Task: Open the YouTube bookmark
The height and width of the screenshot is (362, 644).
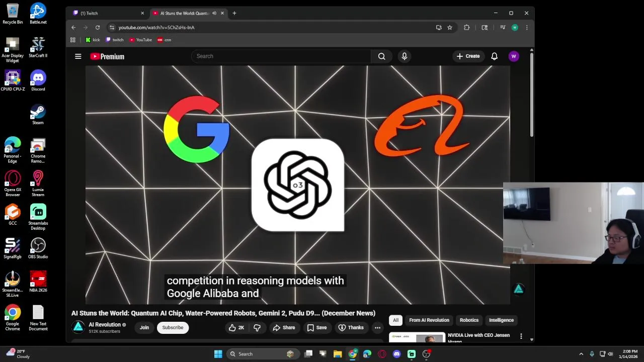Action: (x=140, y=40)
